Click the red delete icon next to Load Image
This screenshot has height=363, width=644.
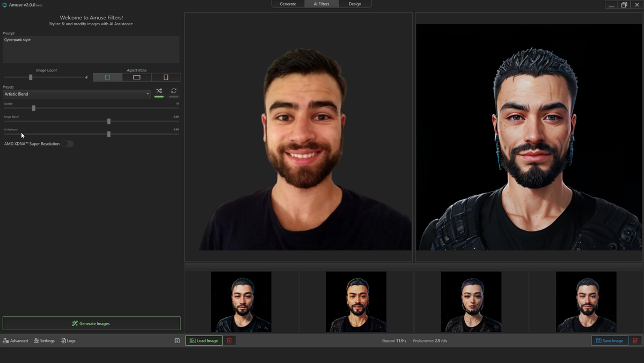point(229,340)
